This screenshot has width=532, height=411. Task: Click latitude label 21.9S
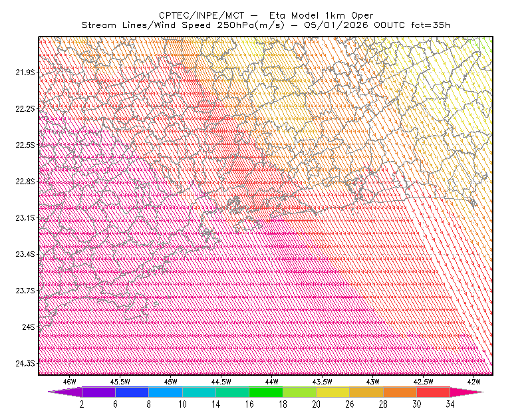[x=25, y=72]
